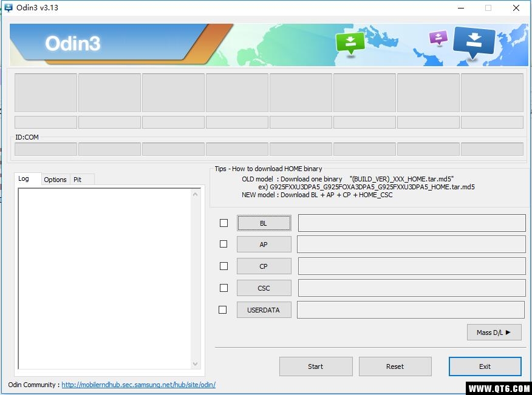
Task: Open the Mass D/L menu button
Action: 494,333
